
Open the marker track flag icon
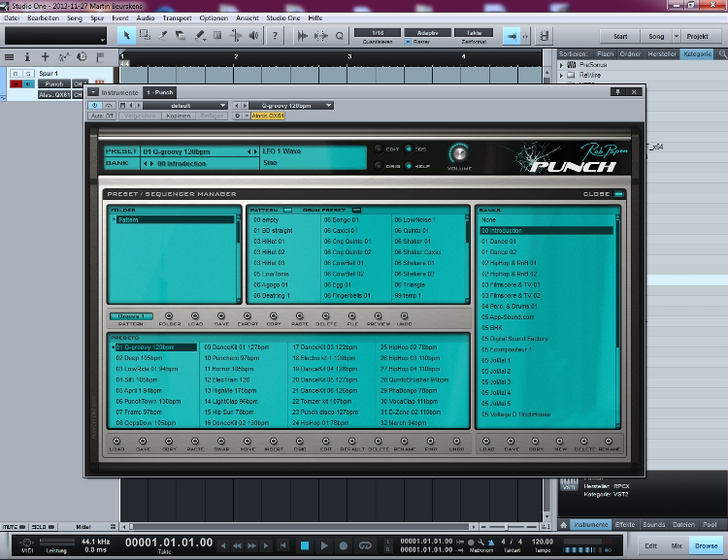pyautogui.click(x=100, y=57)
